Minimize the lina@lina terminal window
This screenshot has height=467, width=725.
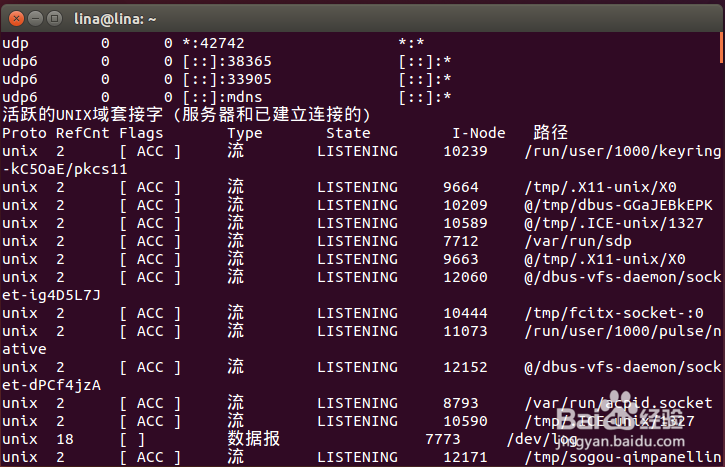pos(36,18)
